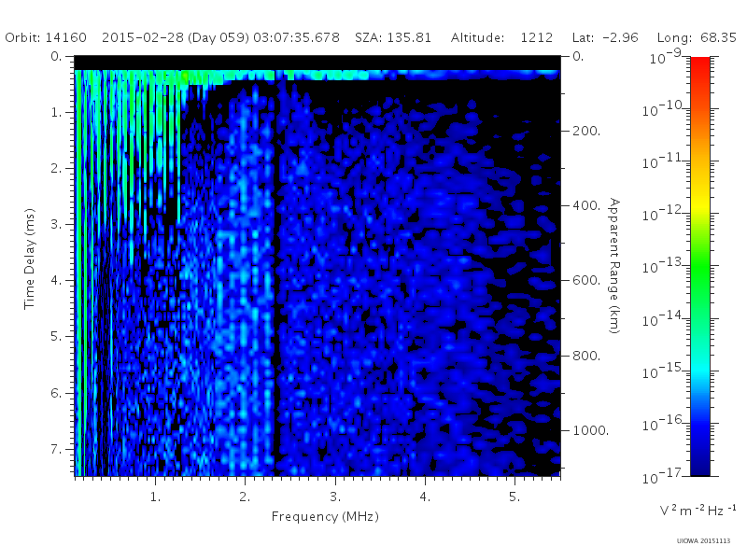Viewport: 747px width, 560px height.
Task: Click the Time Delay (ms) axis title
Action: pos(30,259)
